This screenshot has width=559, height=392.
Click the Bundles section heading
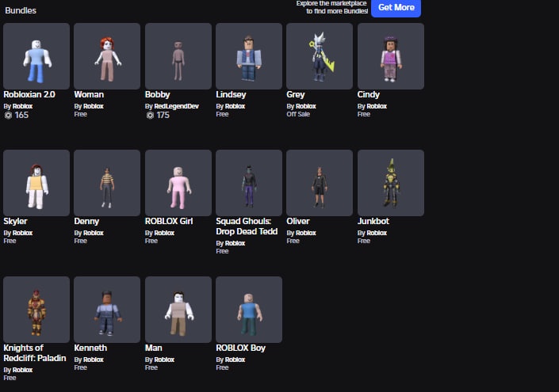(x=21, y=10)
